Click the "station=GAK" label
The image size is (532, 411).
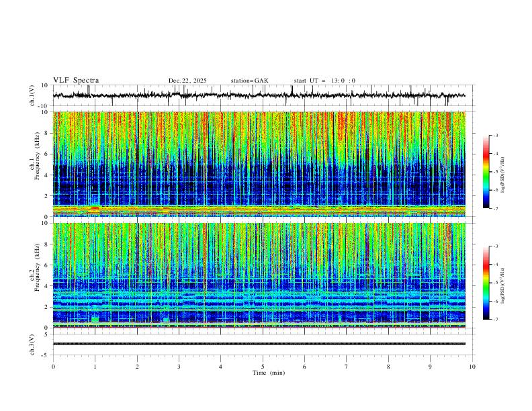point(249,81)
